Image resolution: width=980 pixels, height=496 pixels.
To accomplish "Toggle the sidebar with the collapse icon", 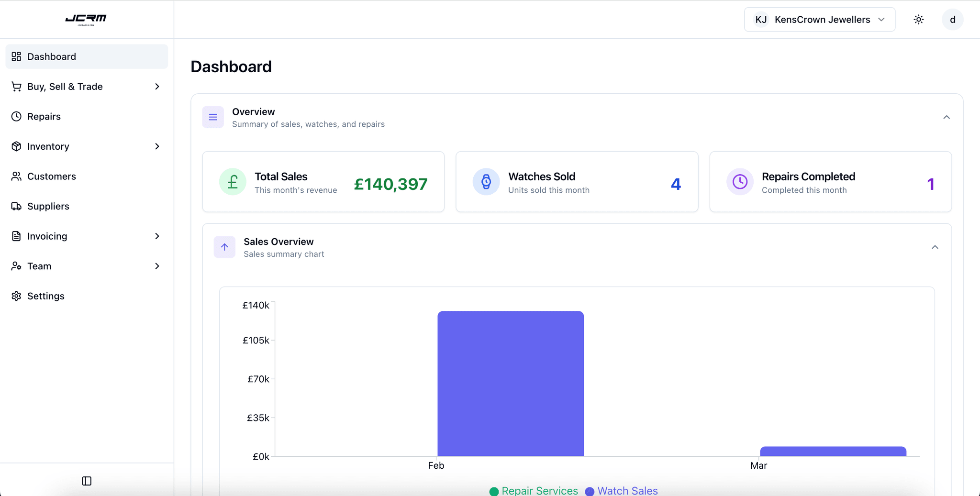I will click(x=87, y=481).
